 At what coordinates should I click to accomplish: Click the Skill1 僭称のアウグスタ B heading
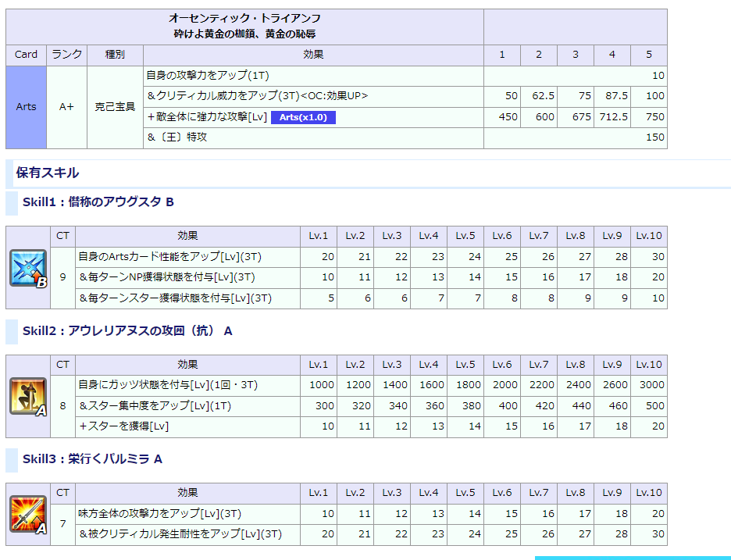point(98,202)
